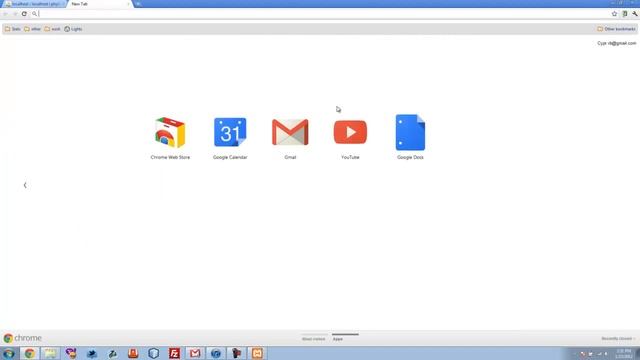Open the second bookmarks bar folder
640x360 pixels.
tap(32, 29)
